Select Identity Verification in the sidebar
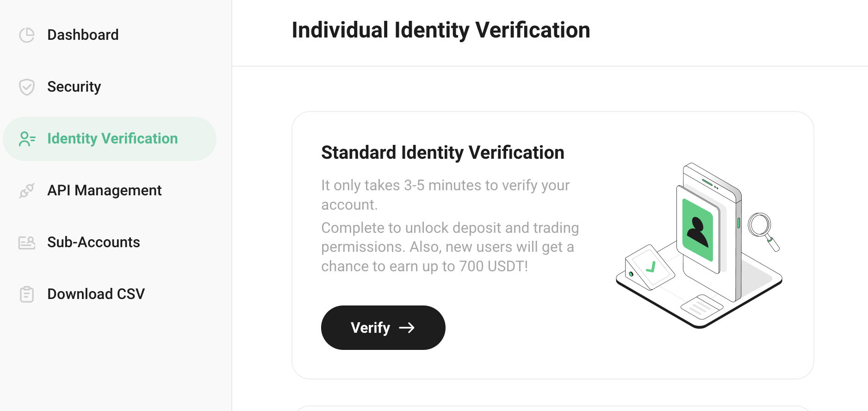 pyautogui.click(x=112, y=139)
